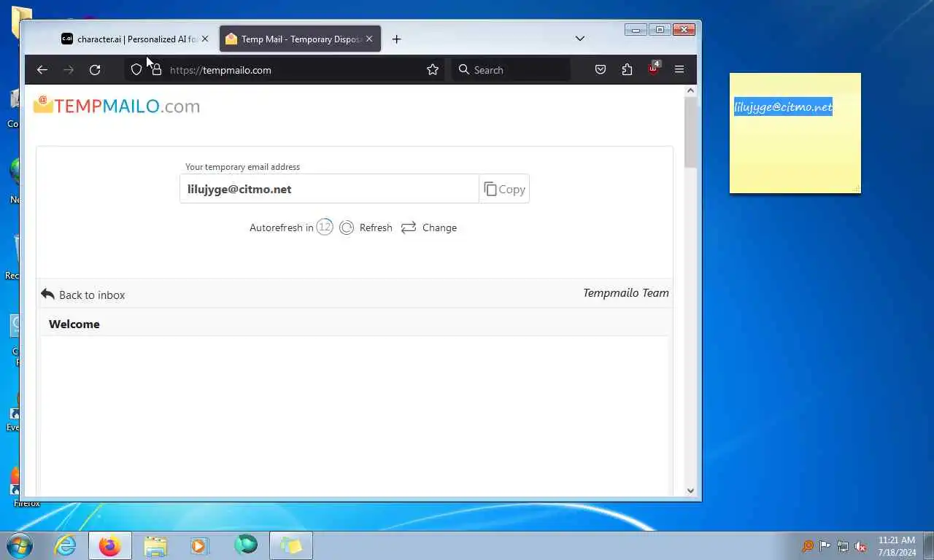
Task: Open the Windows Start menu
Action: coord(19,545)
